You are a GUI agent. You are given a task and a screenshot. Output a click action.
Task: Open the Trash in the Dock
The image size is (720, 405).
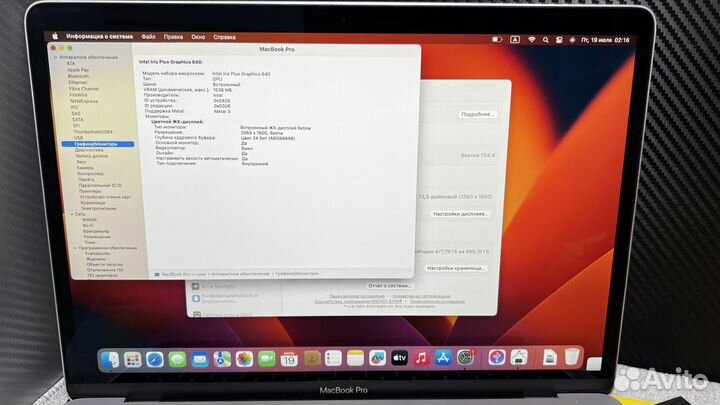(x=572, y=356)
